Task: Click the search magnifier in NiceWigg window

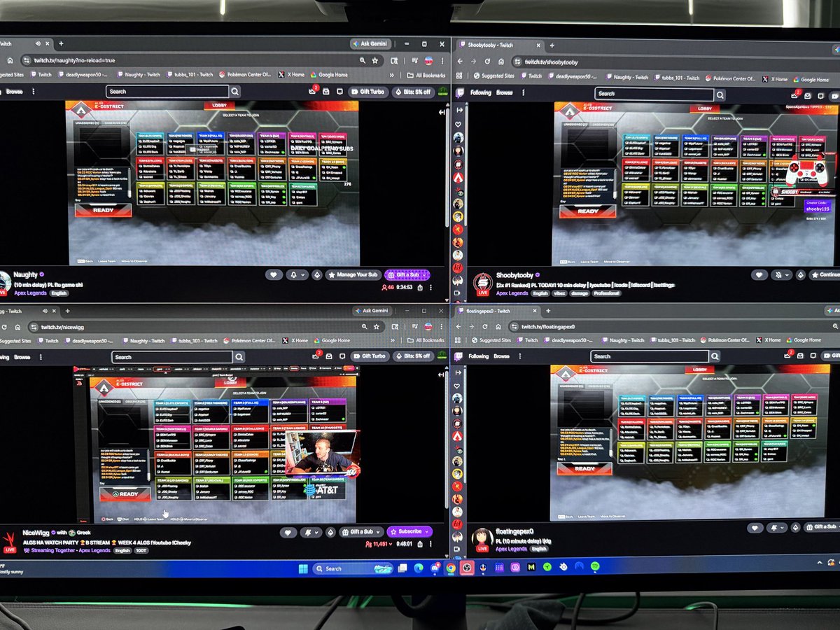Action: click(x=239, y=356)
